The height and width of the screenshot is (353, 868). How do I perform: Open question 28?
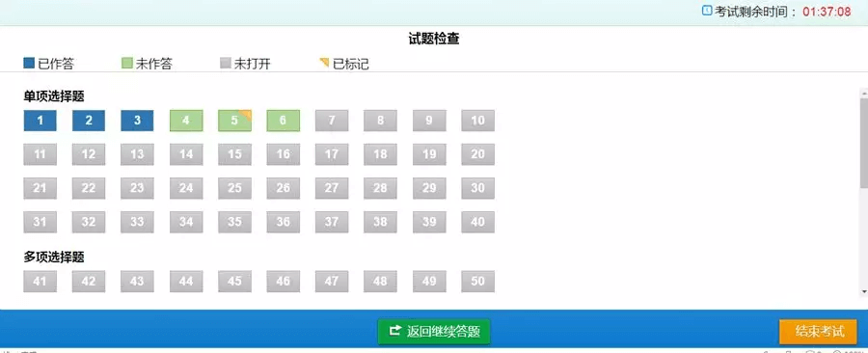pos(380,188)
